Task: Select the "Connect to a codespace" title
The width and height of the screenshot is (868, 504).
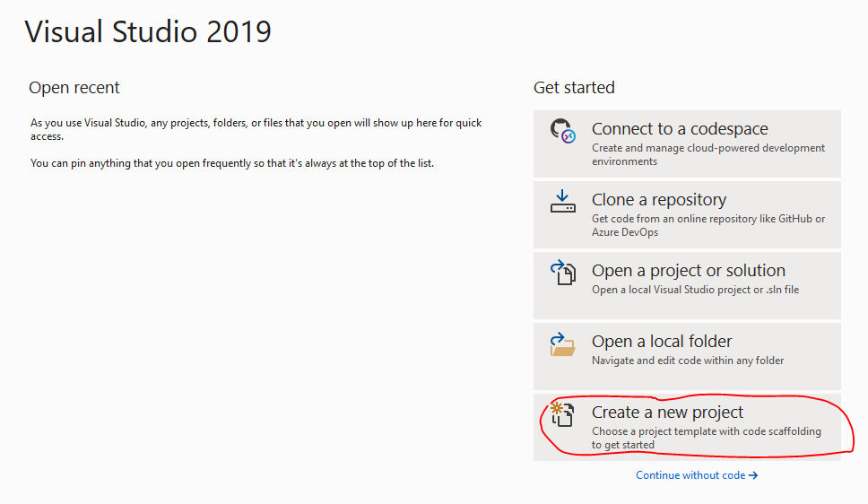Action: [x=680, y=129]
